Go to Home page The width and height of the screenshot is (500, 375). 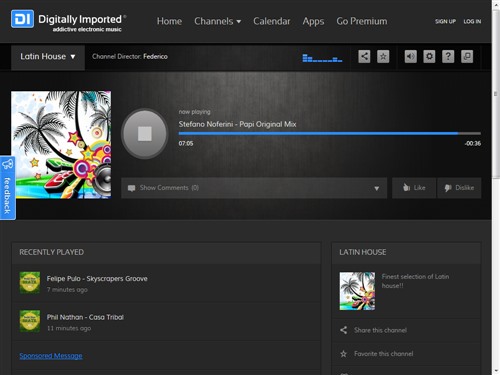[169, 21]
